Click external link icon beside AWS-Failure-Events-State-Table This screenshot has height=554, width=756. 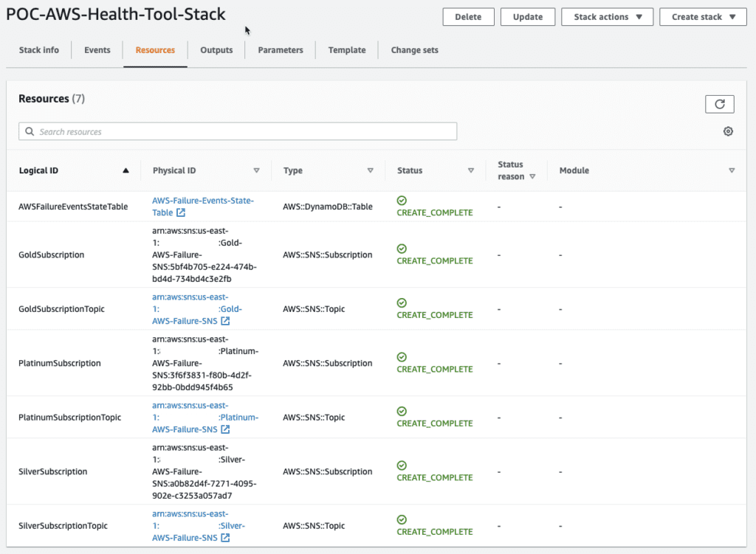pos(181,212)
